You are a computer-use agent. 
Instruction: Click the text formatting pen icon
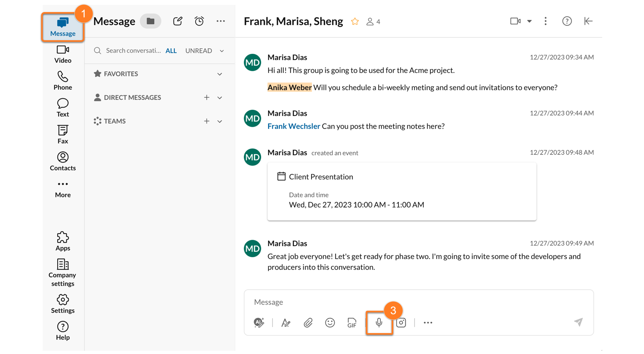[286, 323]
